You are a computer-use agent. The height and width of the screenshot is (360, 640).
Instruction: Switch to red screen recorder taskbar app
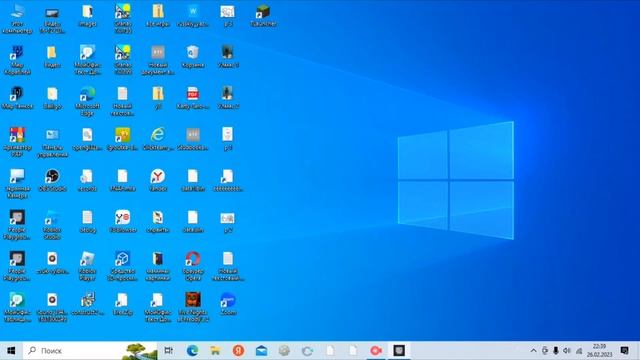pos(376,351)
